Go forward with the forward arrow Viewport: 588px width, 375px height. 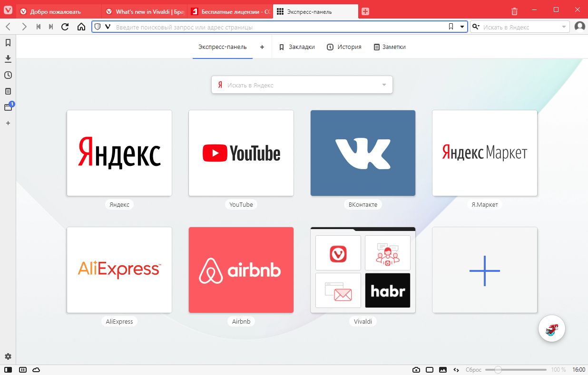24,27
